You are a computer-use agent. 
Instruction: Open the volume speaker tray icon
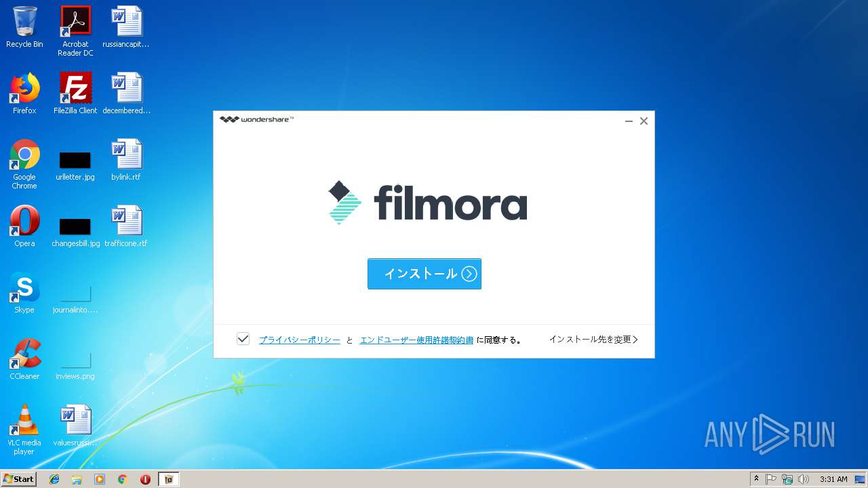804,479
